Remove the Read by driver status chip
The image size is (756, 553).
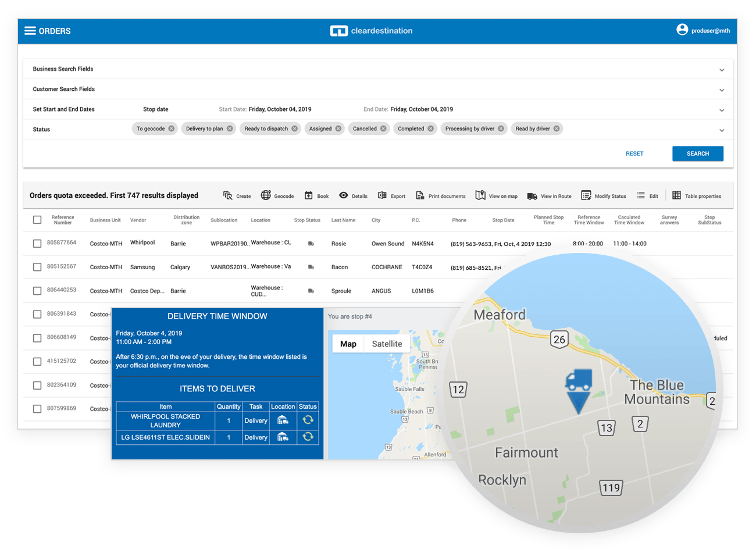[557, 129]
